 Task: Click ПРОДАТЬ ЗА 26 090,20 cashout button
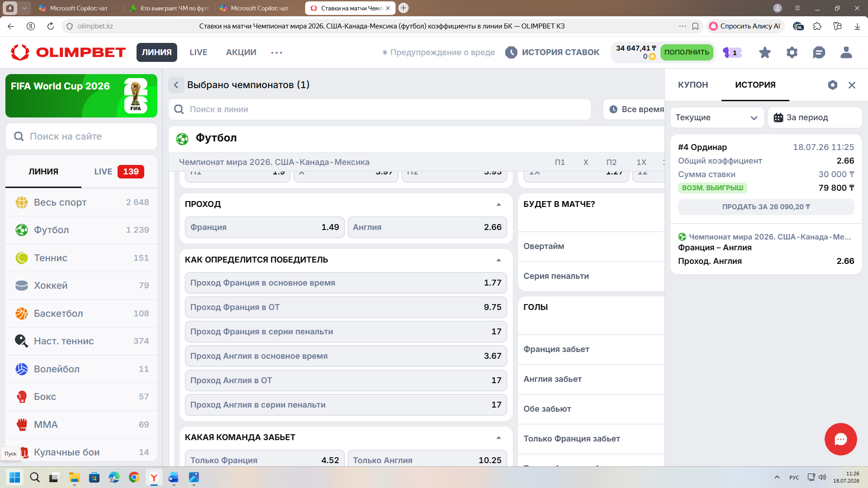766,207
